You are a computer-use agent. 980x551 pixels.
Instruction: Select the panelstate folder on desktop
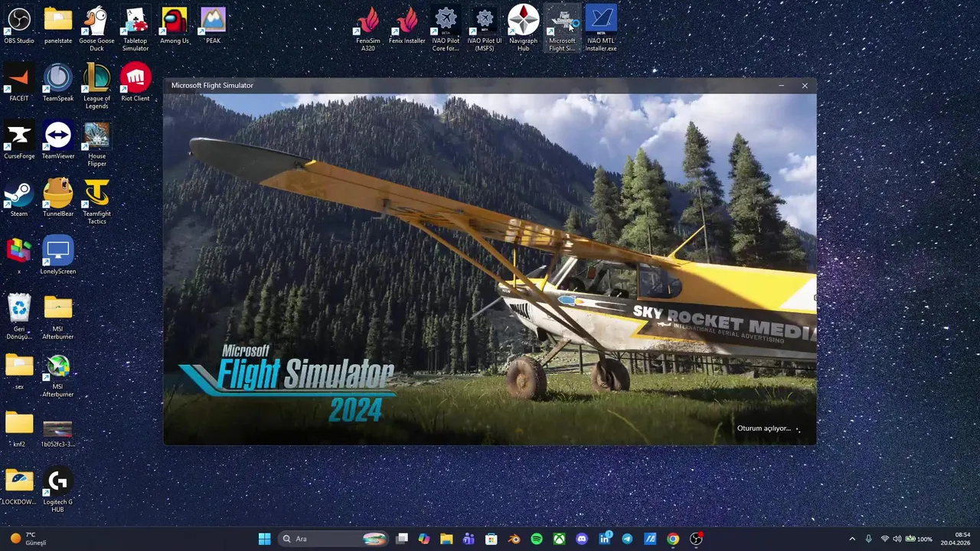(x=58, y=24)
